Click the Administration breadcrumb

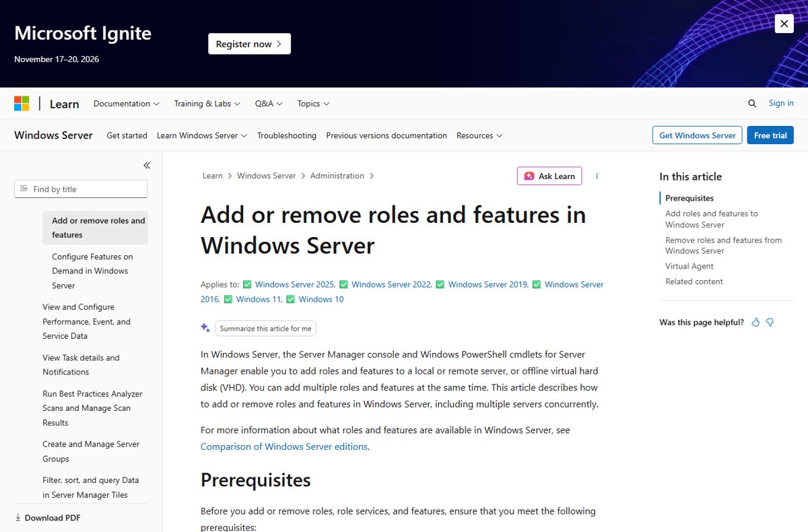tap(337, 176)
